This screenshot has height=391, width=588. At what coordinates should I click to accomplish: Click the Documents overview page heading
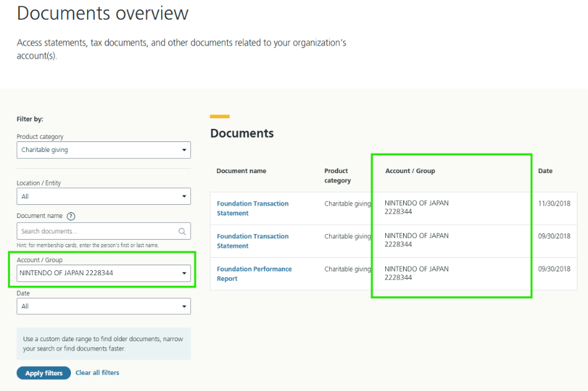[x=103, y=13]
